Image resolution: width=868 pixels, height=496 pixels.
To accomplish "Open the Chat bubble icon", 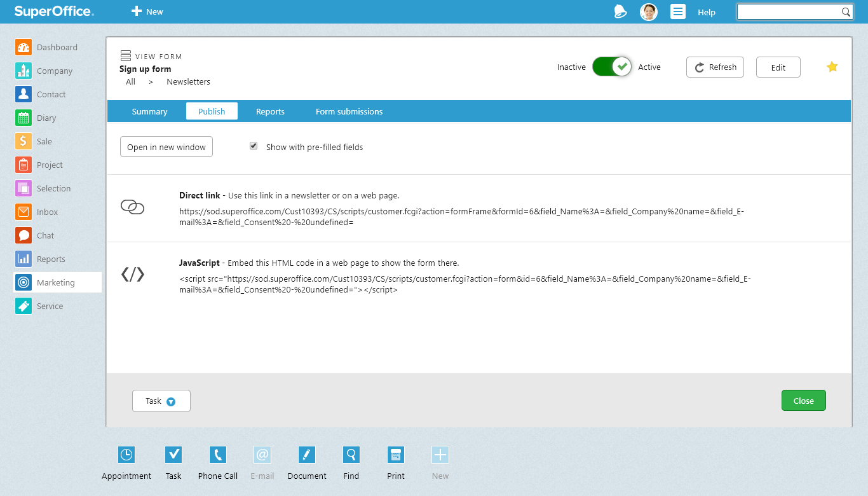I will pos(24,235).
